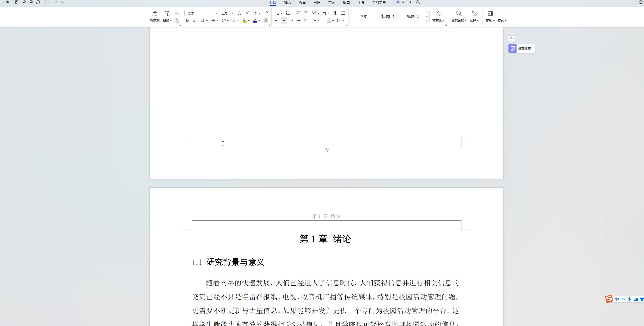
Task: Click the Typesetting (排版) icon
Action: tap(490, 13)
